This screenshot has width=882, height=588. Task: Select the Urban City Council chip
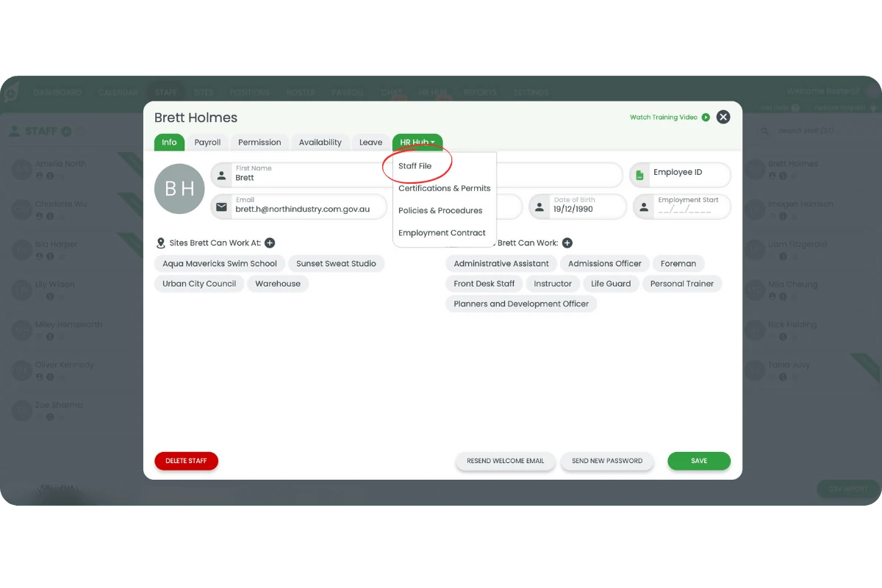(x=199, y=284)
